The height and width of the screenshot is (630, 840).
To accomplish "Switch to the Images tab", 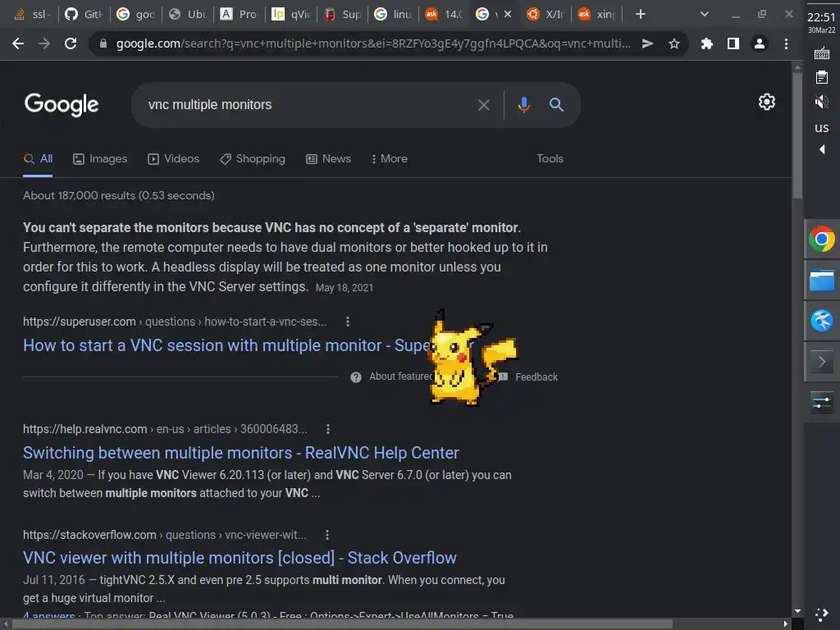I will (100, 158).
